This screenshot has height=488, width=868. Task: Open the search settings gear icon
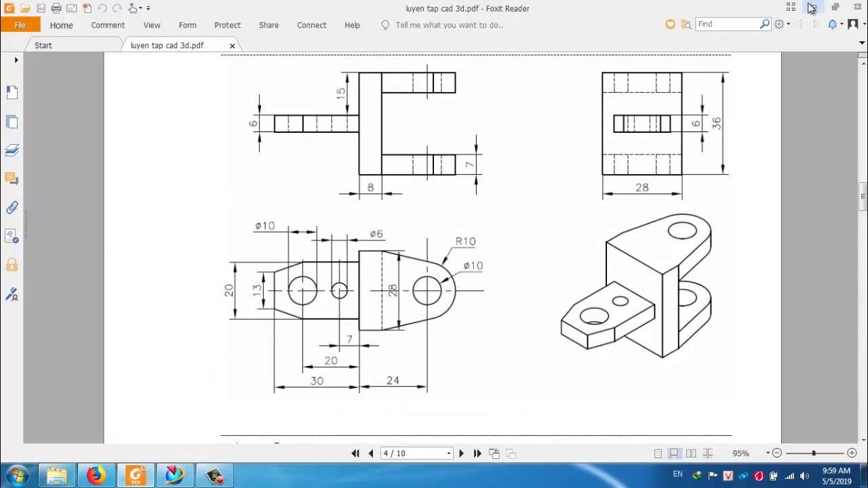tap(779, 24)
